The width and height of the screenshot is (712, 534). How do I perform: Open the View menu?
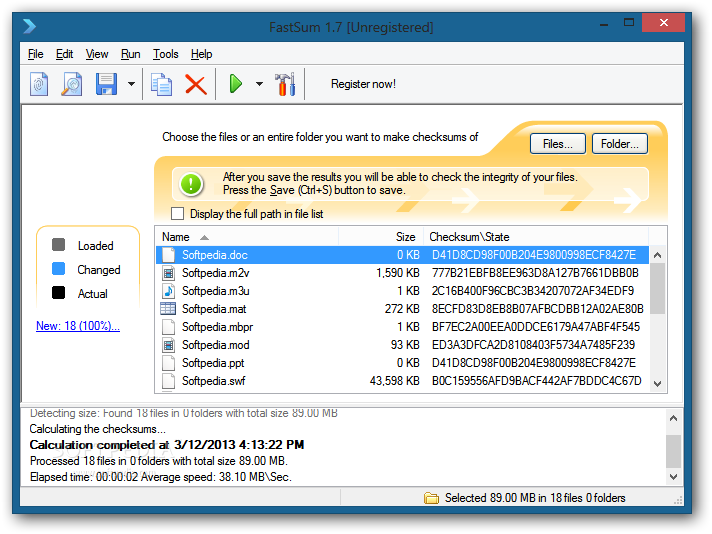(x=97, y=54)
